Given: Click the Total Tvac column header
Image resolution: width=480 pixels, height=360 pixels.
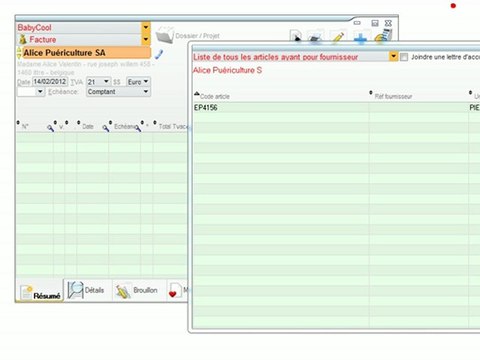Looking at the screenshot, I should point(173,127).
